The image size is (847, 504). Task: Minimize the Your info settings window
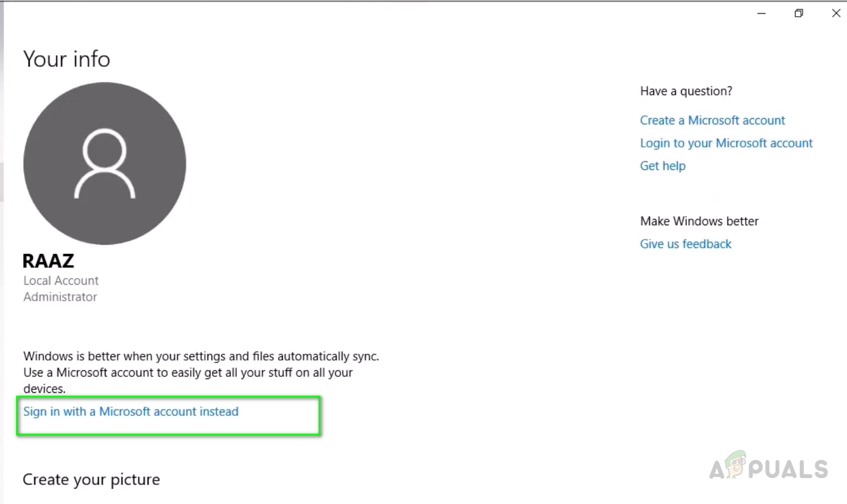coord(761,13)
